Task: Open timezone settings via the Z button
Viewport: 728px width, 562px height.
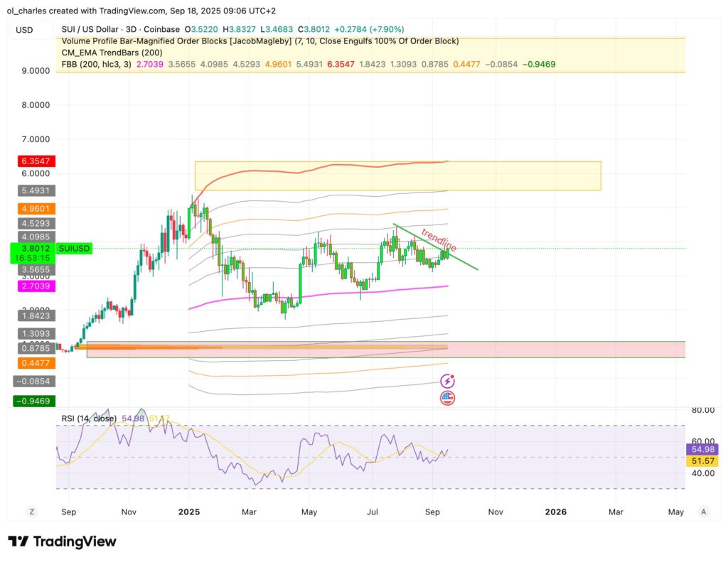Action: 31,512
